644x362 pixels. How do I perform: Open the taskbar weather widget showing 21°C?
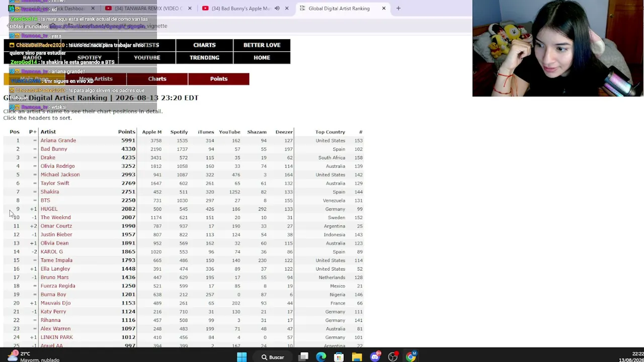pos(33,356)
